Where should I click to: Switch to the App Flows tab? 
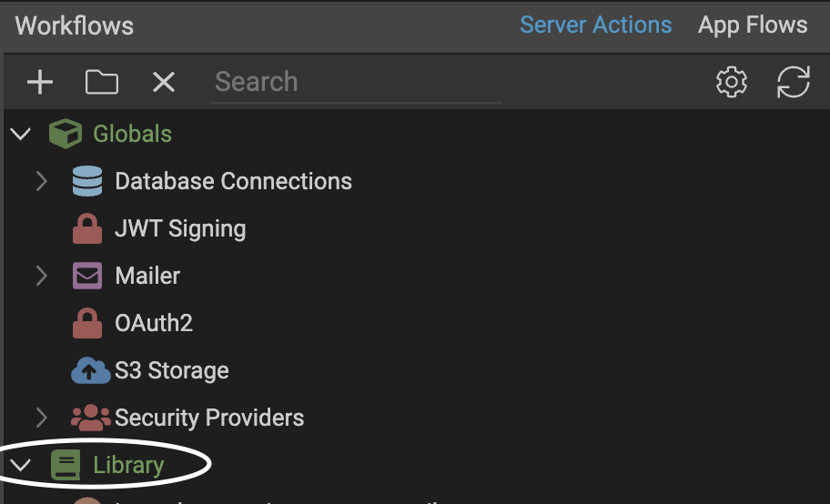[x=753, y=25]
